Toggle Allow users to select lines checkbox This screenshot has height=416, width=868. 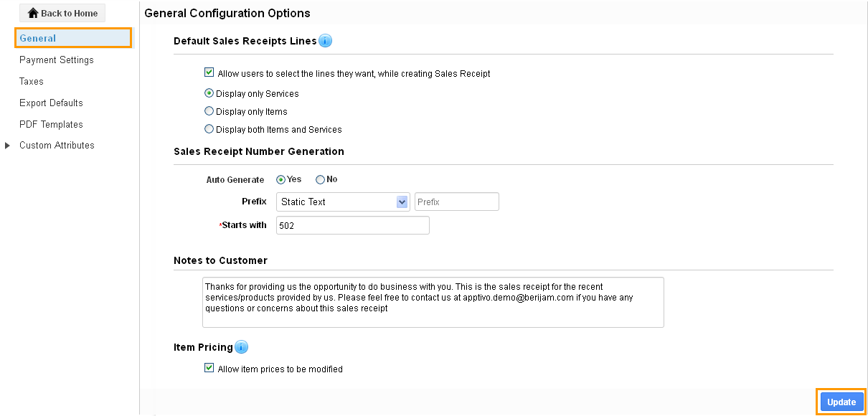click(209, 72)
